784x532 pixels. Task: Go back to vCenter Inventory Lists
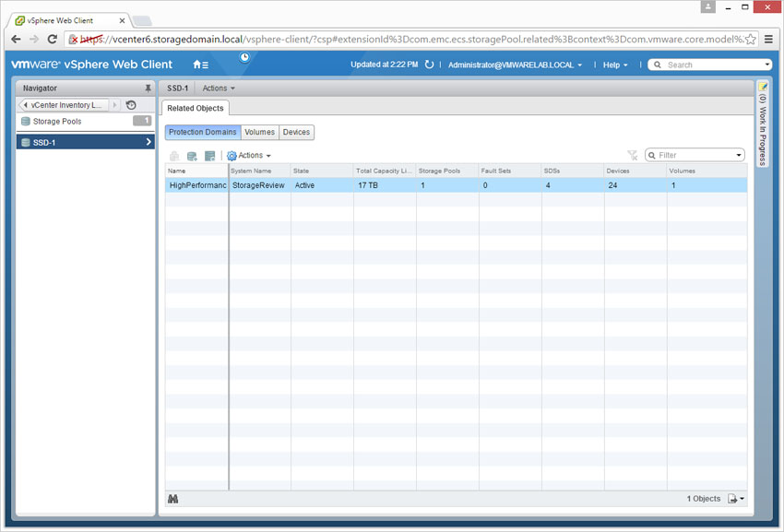(63, 105)
